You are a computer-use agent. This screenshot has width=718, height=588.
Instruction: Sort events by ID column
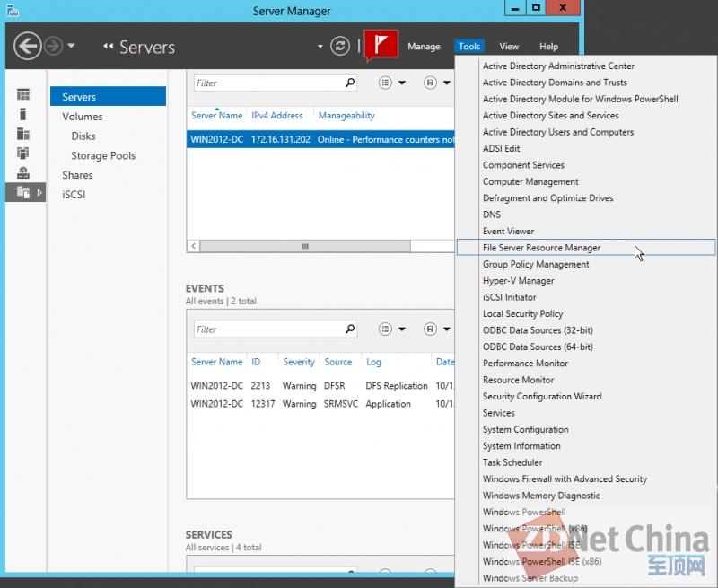pos(256,362)
